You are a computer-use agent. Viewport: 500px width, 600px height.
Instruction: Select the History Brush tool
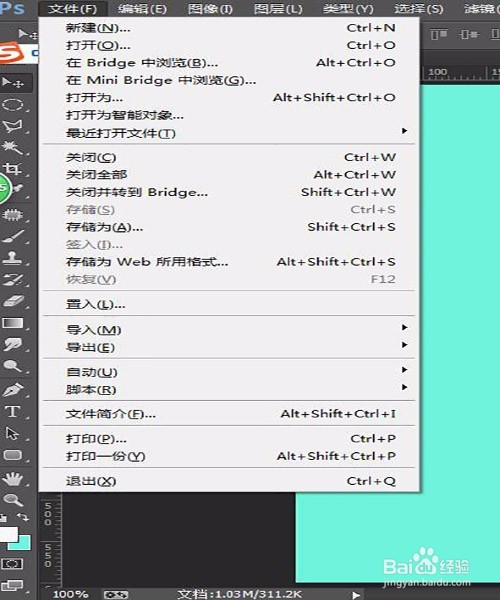[x=13, y=279]
